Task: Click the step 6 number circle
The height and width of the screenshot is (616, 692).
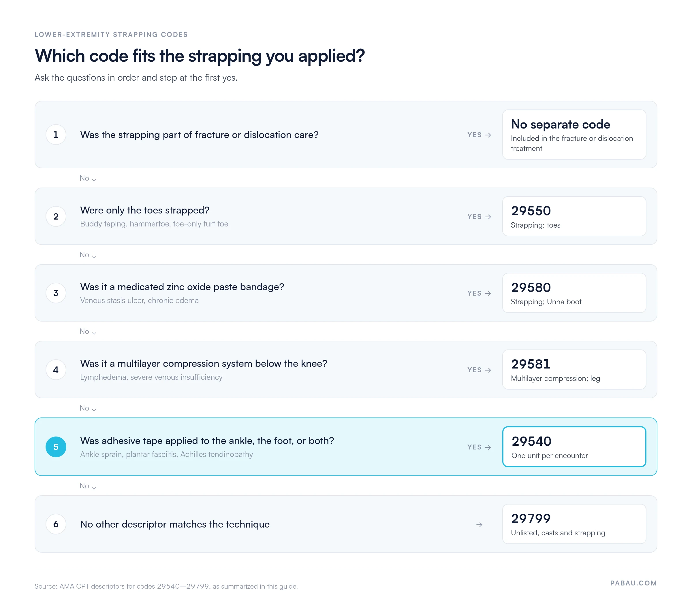Action: (x=56, y=524)
